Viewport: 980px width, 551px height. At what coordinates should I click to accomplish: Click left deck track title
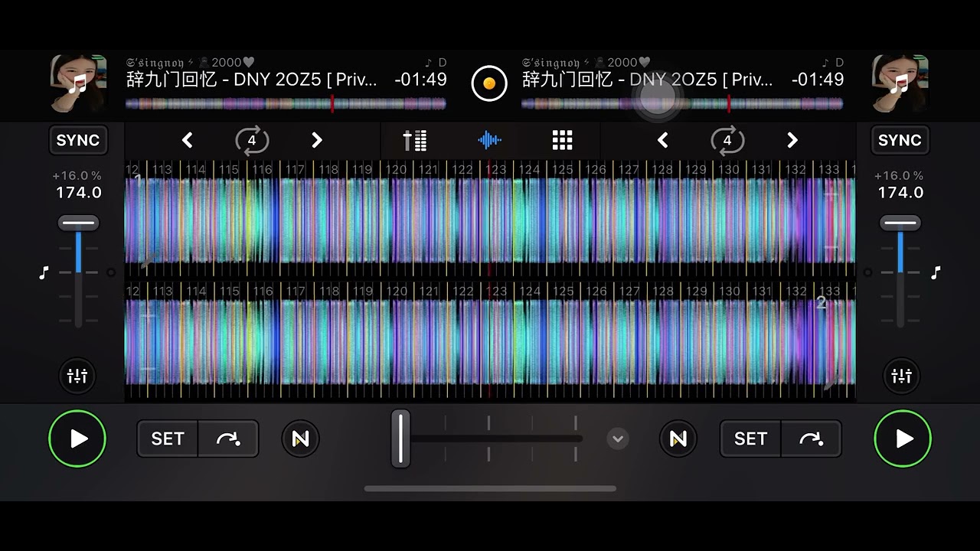click(x=252, y=80)
